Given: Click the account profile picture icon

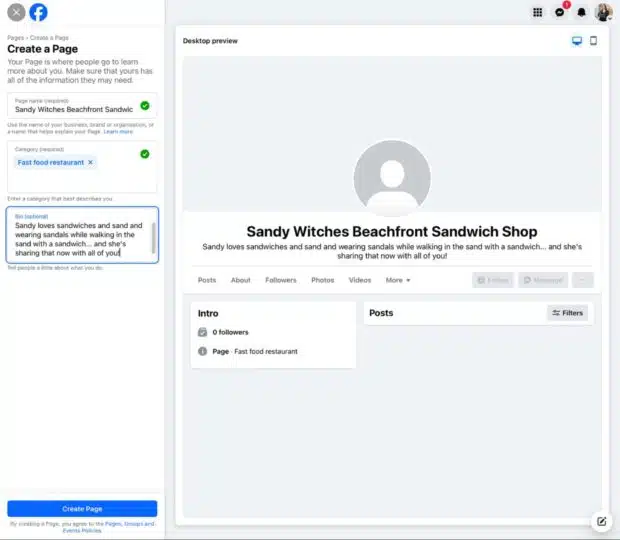Looking at the screenshot, I should [x=603, y=12].
